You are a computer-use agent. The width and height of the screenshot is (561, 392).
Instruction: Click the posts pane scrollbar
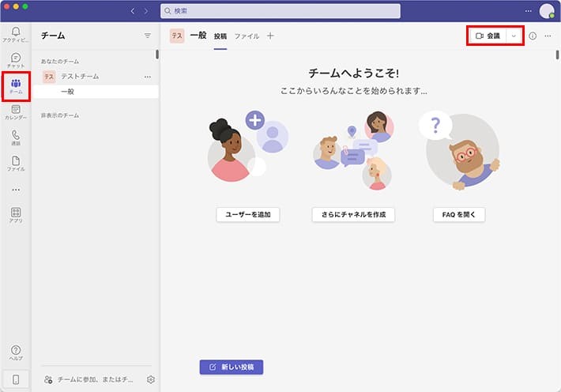click(x=557, y=55)
